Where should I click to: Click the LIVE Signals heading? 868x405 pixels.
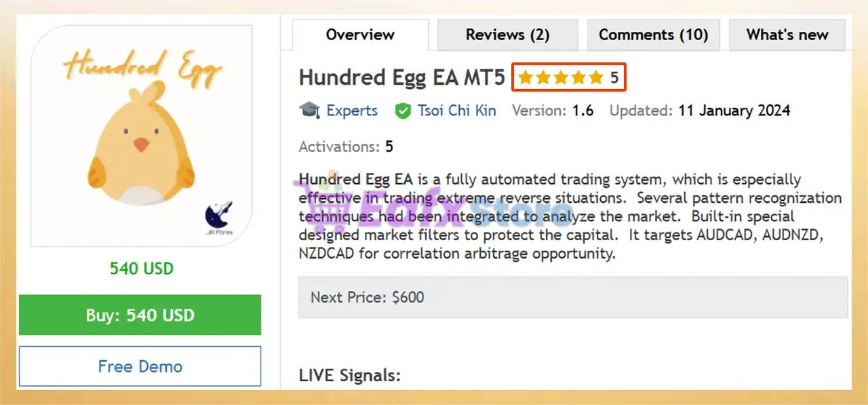(x=349, y=375)
